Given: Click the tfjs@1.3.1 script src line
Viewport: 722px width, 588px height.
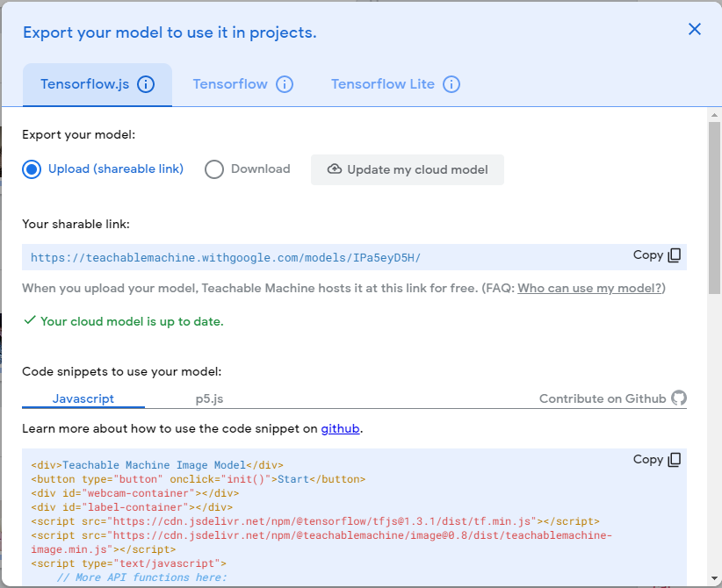Looking at the screenshot, I should (x=315, y=522).
